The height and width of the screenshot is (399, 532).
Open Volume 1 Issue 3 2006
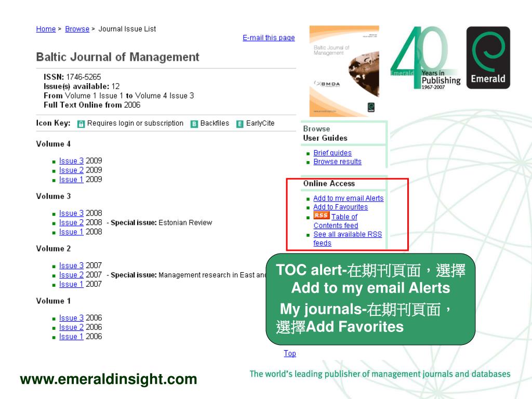(x=71, y=318)
